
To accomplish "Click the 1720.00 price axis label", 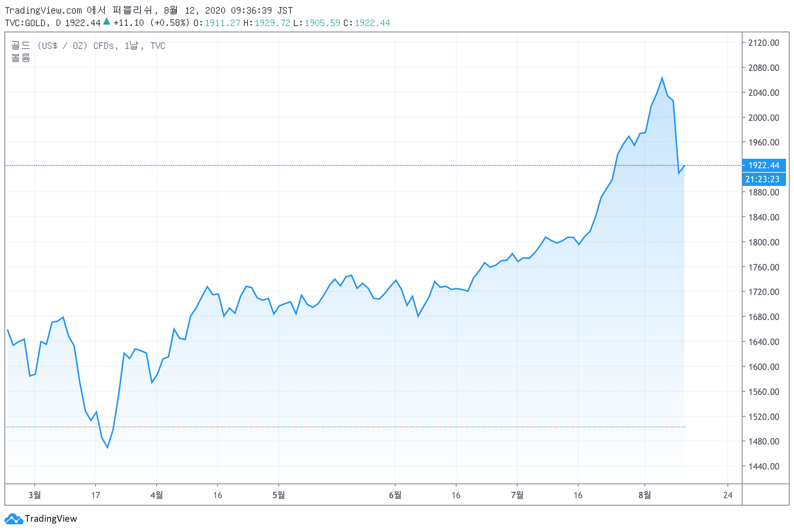I will tap(764, 292).
